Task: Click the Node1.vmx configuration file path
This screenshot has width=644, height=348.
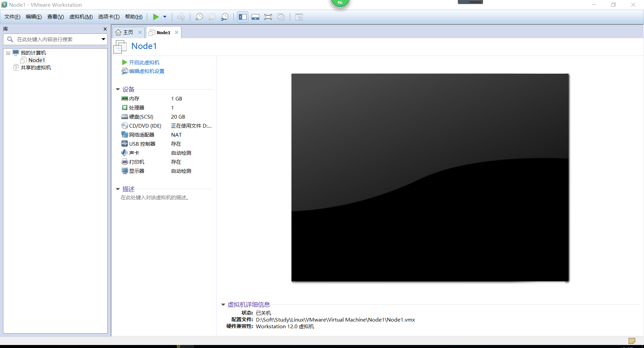Action: coord(335,320)
